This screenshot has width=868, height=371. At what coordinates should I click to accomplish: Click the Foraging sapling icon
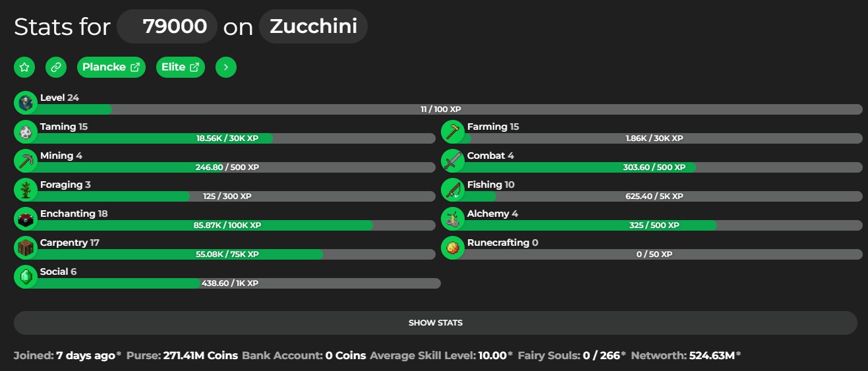(26, 190)
